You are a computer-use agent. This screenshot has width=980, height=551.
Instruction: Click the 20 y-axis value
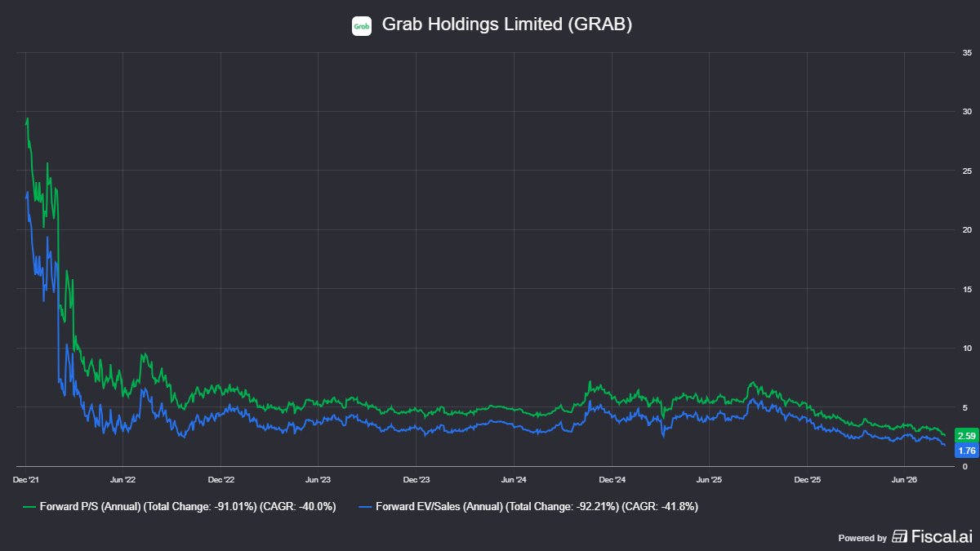(x=967, y=230)
